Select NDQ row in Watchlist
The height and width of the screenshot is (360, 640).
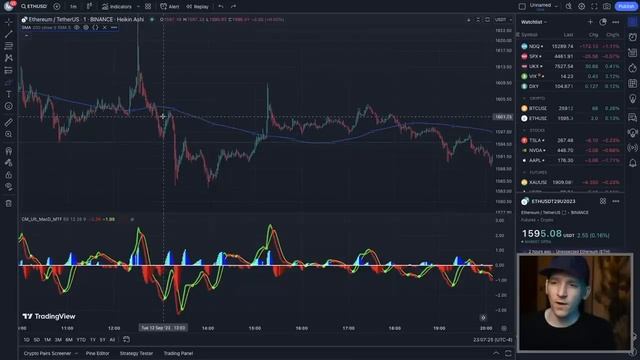[571, 47]
